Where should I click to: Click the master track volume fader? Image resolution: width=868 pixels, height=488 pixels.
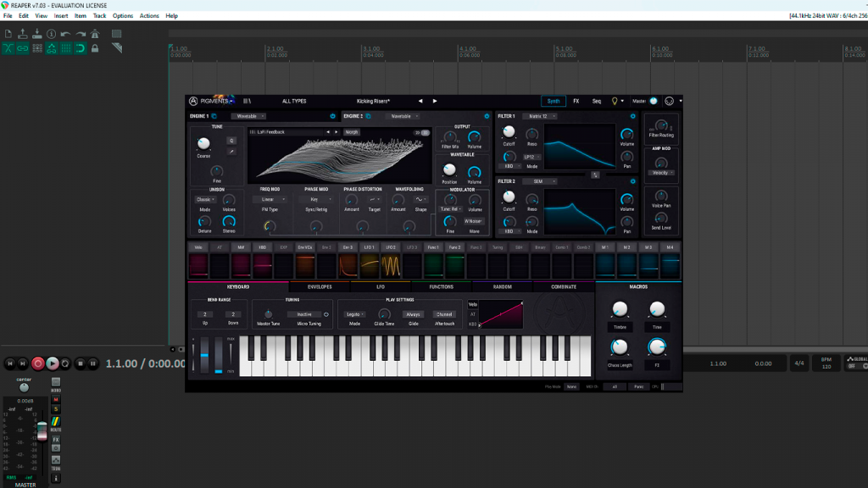(42, 430)
